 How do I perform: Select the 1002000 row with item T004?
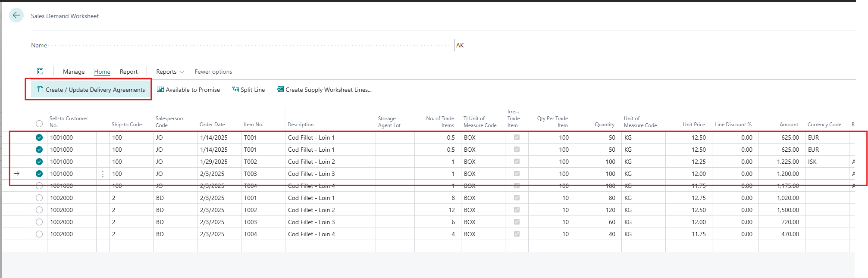(39, 234)
